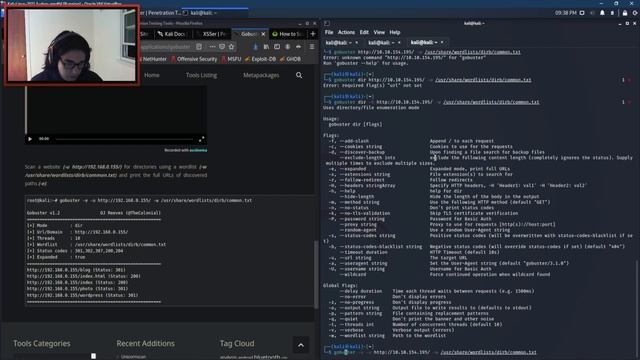Play the asciinema recording
Screen dimensions: 640x360
click(x=30, y=139)
